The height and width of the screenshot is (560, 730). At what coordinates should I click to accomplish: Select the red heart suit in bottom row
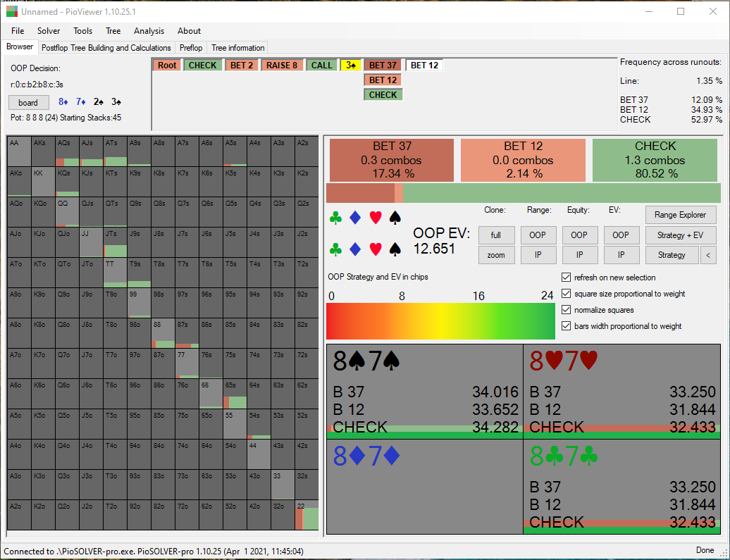[x=376, y=249]
